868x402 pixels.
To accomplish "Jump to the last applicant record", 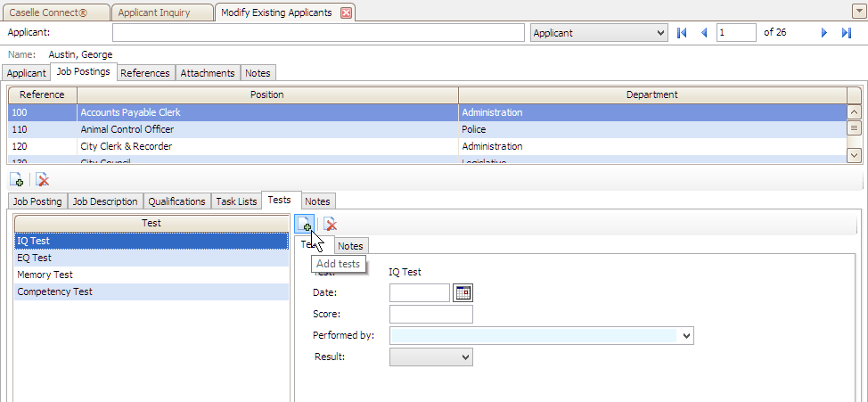I will 846,33.
